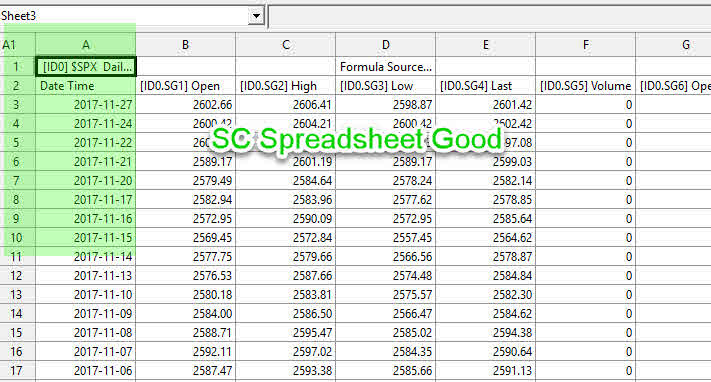Select row 1 header

pyautogui.click(x=17, y=67)
